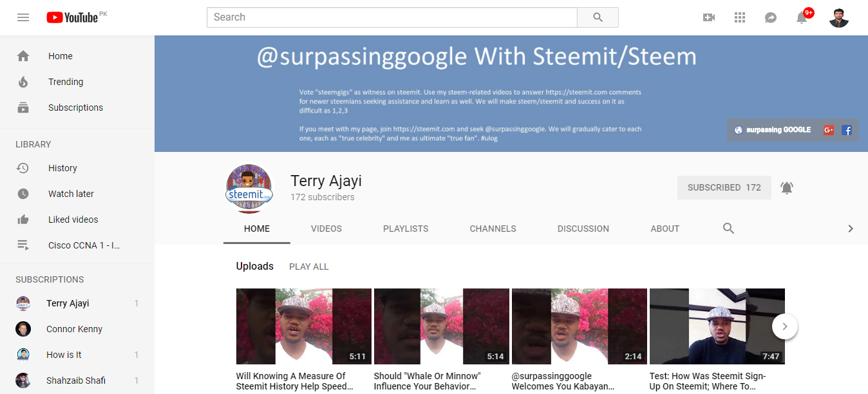Open the YouTube apps grid

pos(740,17)
